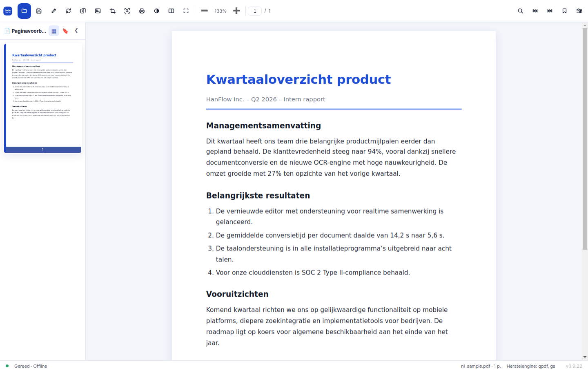Click the scrollbar down arrow

pyautogui.click(x=585, y=357)
